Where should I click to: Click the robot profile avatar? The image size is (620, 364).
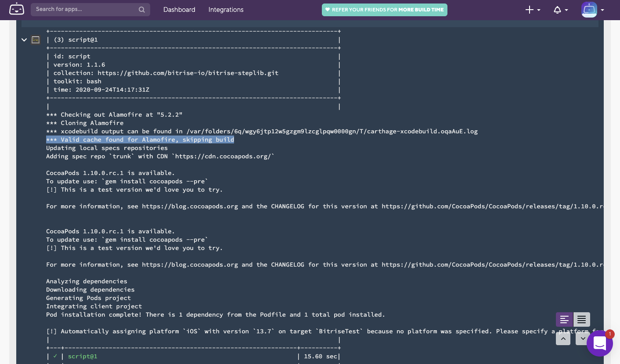(589, 10)
